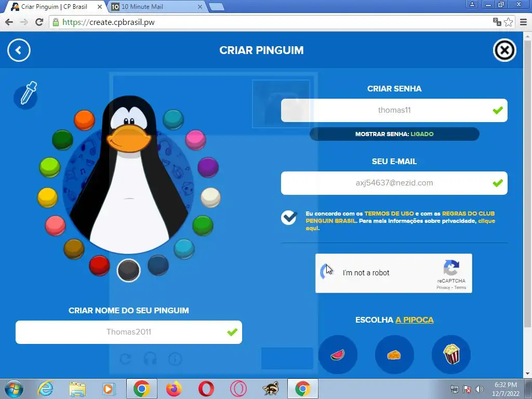The width and height of the screenshot is (532, 399).
Task: Choose the cheese icon
Action: 394,354
